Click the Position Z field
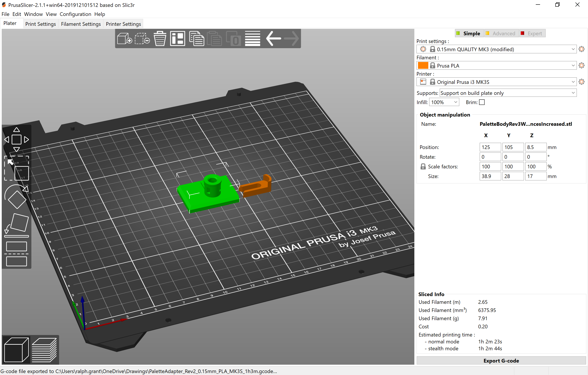 (x=536, y=147)
